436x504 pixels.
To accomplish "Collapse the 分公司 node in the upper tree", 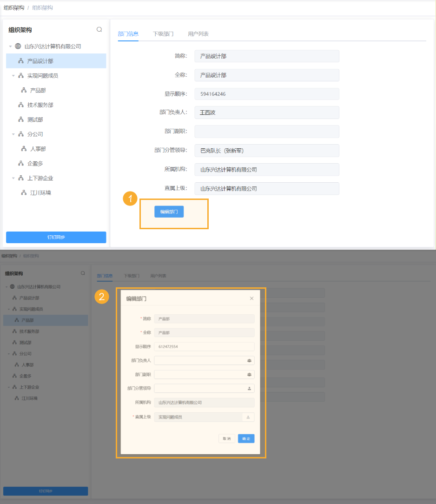I will (x=13, y=134).
